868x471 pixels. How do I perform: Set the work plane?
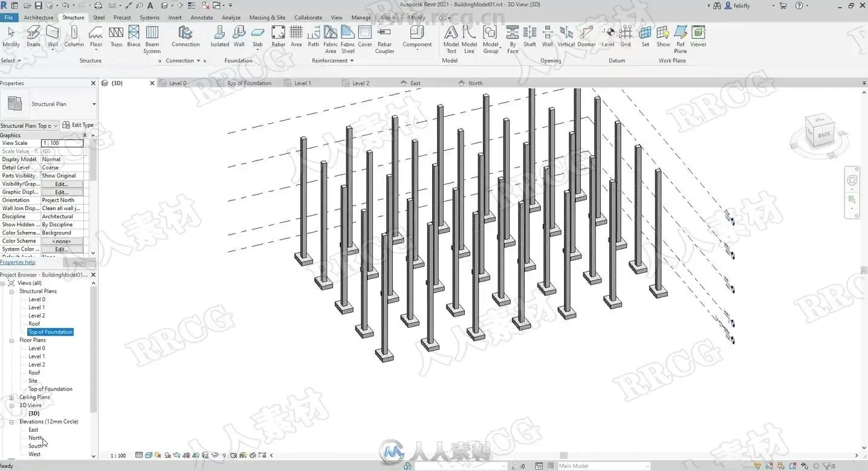click(646, 36)
